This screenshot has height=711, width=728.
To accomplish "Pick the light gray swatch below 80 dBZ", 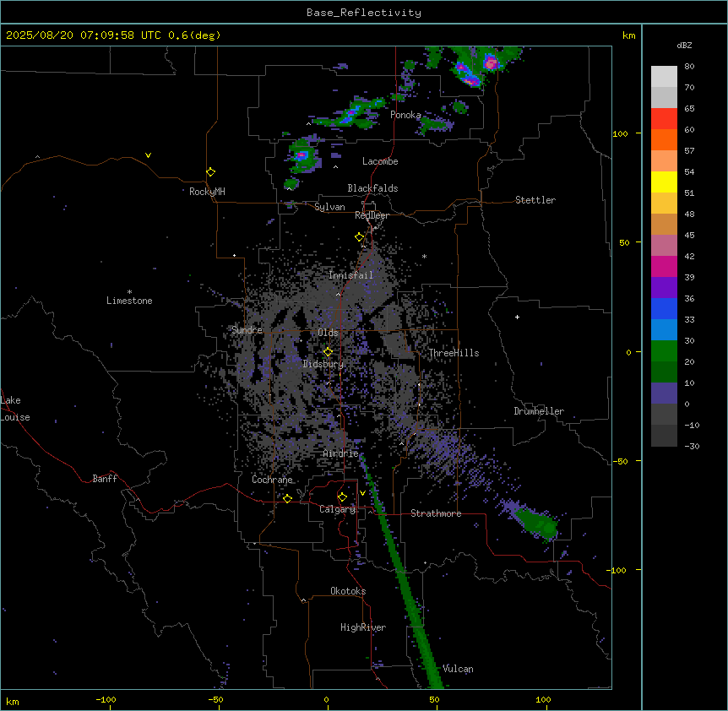I will pyautogui.click(x=664, y=77).
